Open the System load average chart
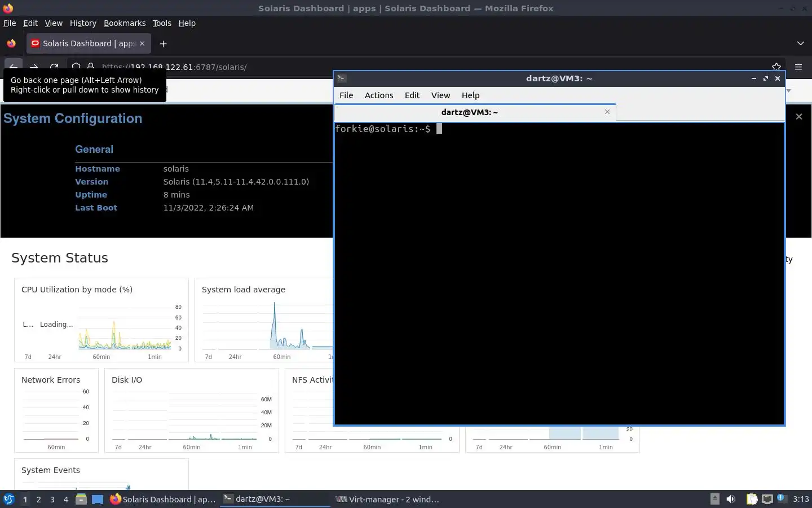Screen dimensions: 812x508 point(264,319)
